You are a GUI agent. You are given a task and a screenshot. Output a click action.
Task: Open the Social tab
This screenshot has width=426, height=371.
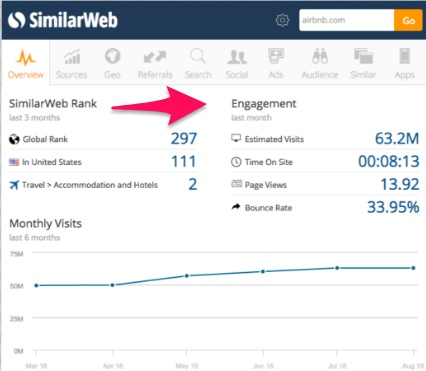point(237,64)
